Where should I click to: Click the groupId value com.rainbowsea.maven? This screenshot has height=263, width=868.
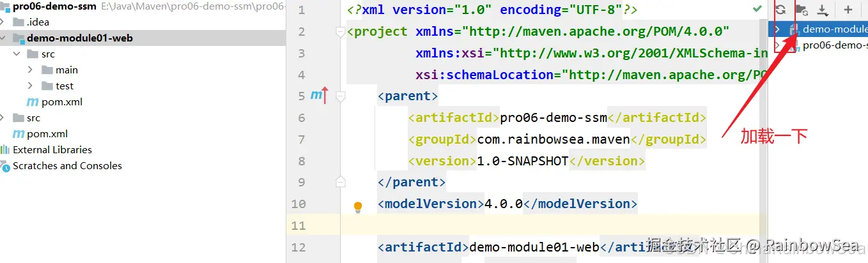coord(553,139)
